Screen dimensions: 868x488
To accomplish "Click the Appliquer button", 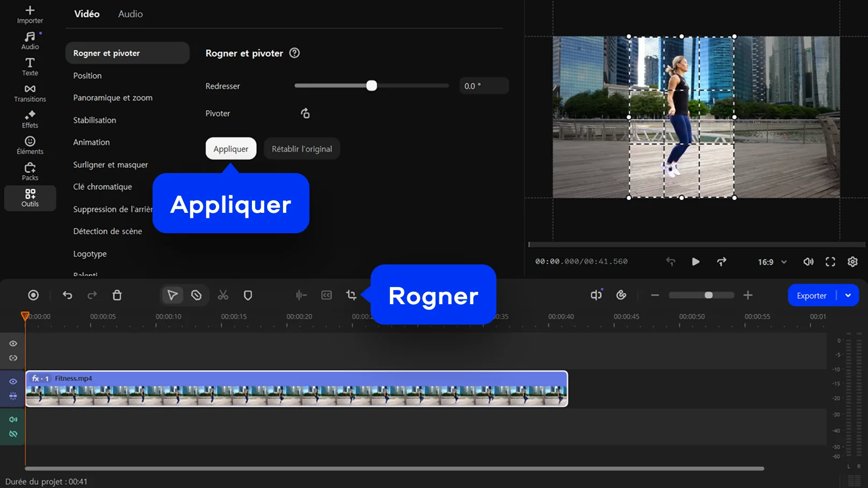I will coord(231,149).
